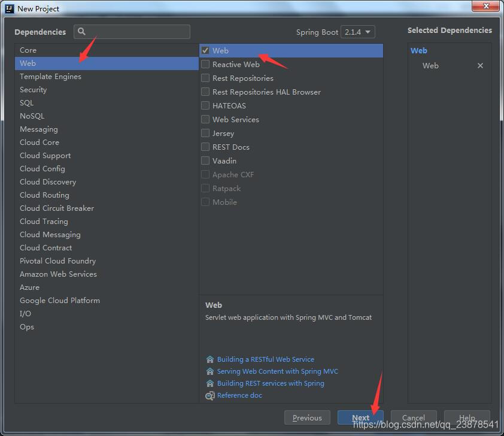Cancel the New Project dialog

pyautogui.click(x=414, y=417)
